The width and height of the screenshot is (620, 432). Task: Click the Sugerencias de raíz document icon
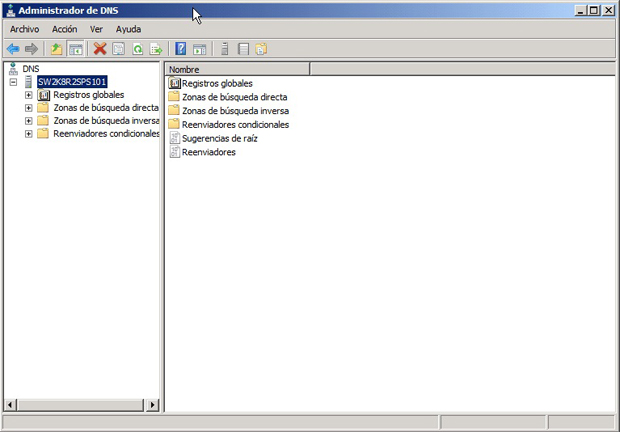tap(174, 138)
